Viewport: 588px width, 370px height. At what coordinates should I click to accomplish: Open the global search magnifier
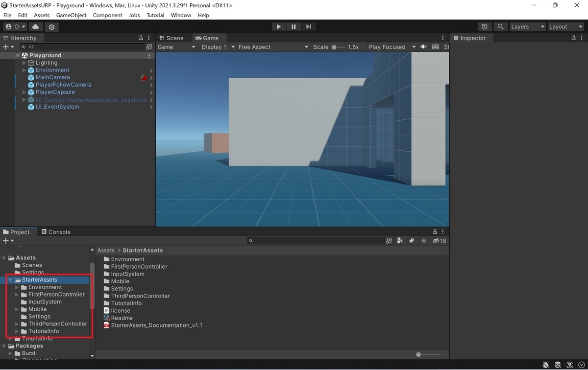tap(500, 27)
